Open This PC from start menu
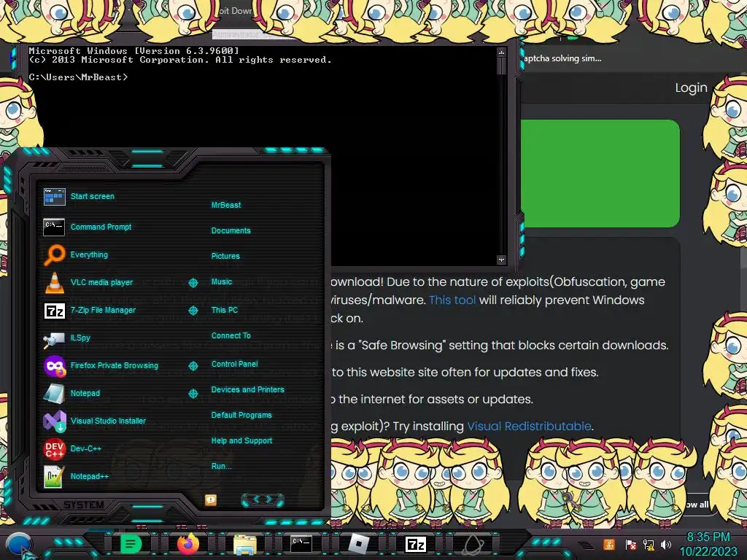747x560 pixels. [x=225, y=309]
